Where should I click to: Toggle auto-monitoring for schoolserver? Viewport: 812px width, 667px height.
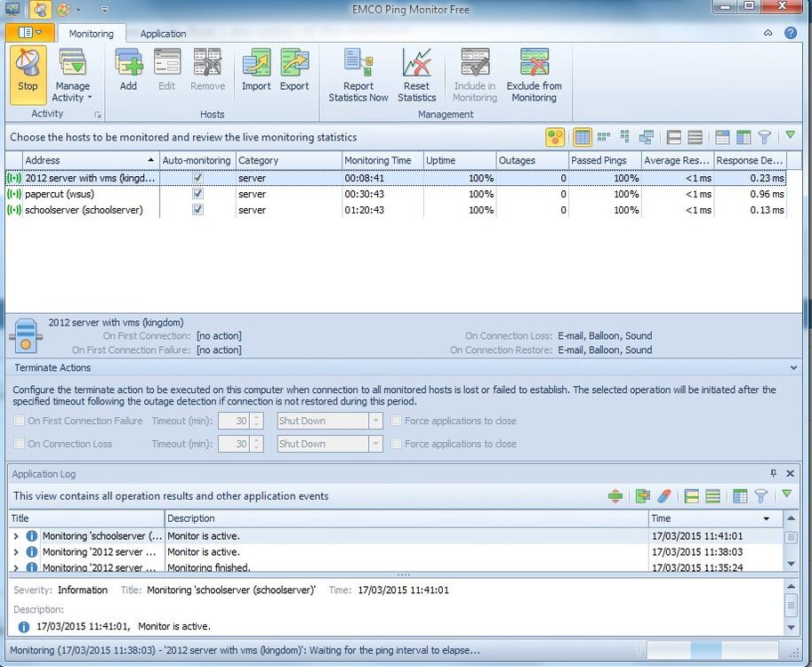point(197,210)
